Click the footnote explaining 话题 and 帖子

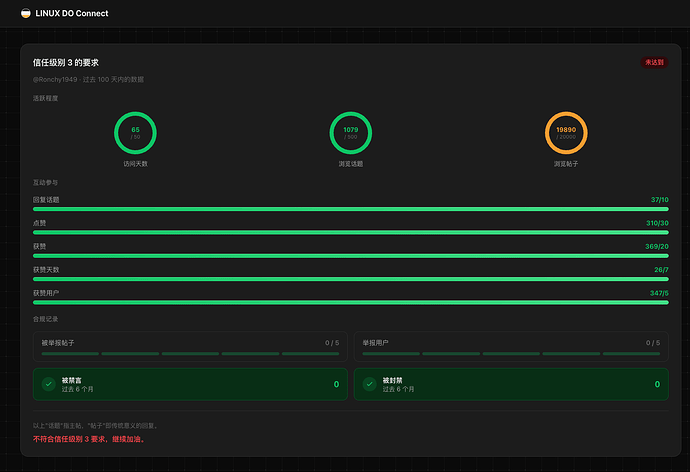[96, 426]
